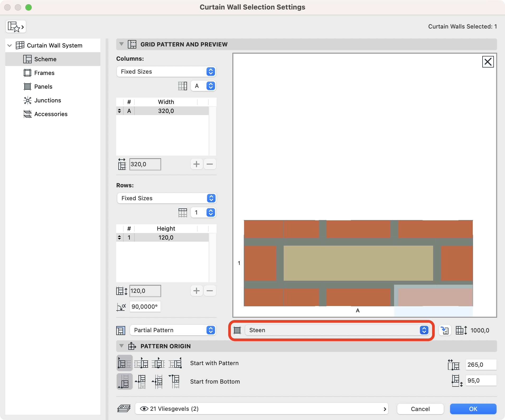
Task: Click the horizontal offset field 265,0
Action: tap(481, 365)
